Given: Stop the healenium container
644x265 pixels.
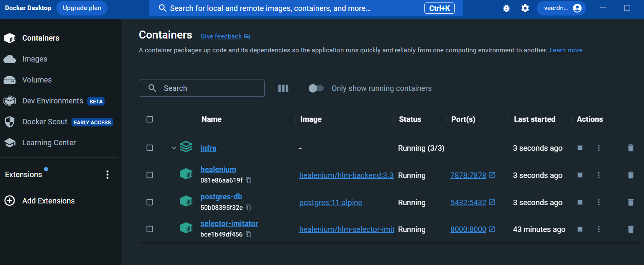Looking at the screenshot, I should 580,175.
